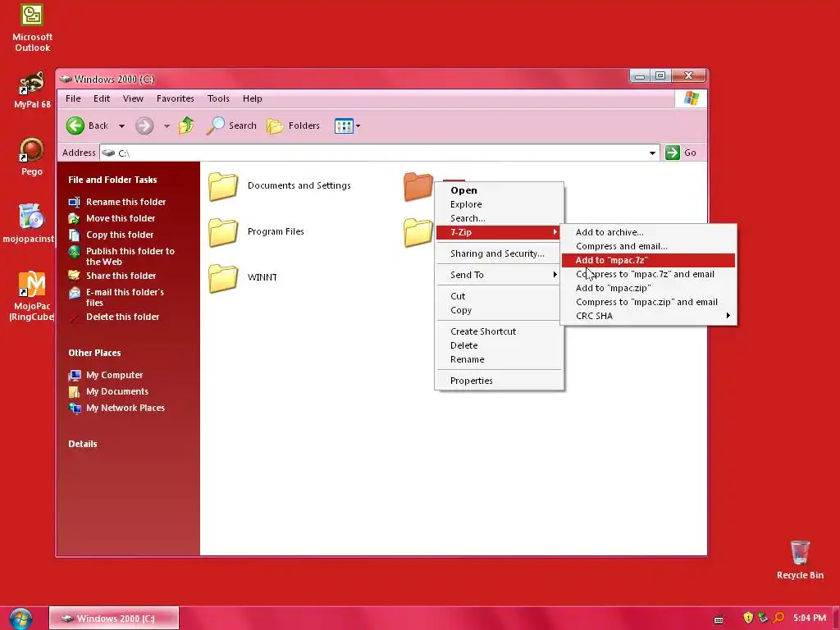This screenshot has height=630, width=840.
Task: Click the Go arrow button
Action: [x=673, y=153]
